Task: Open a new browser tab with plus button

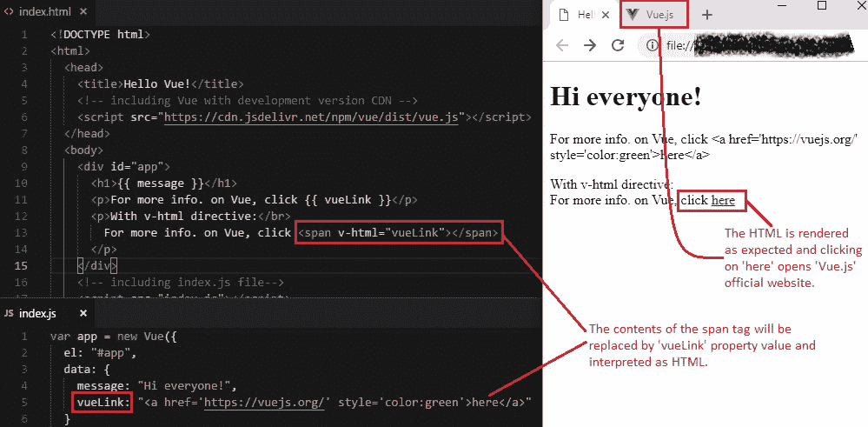Action: [707, 15]
